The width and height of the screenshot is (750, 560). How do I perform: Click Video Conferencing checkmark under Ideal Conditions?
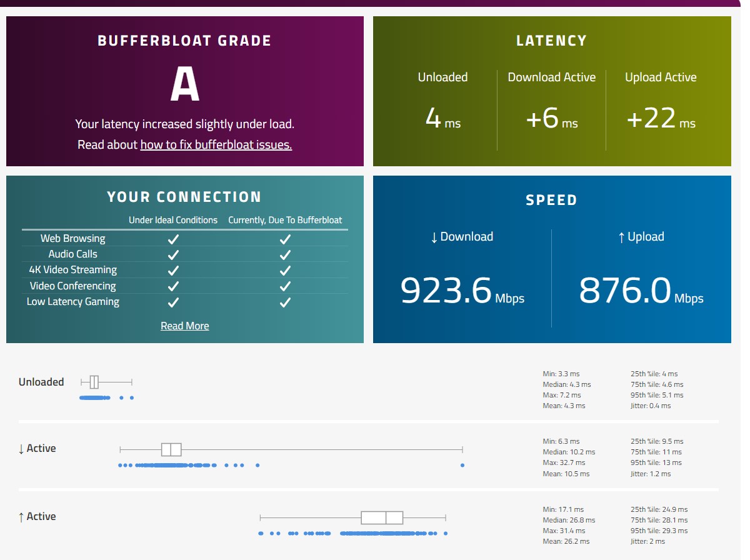click(173, 286)
